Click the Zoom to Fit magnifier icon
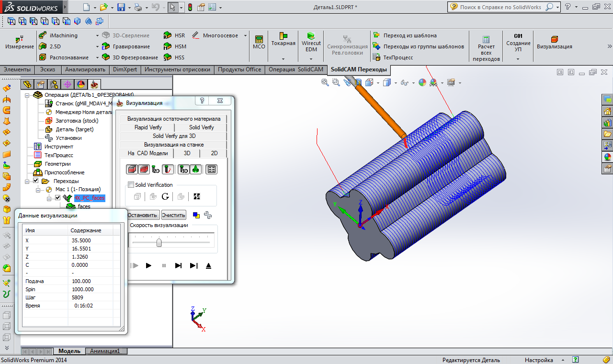 click(325, 82)
